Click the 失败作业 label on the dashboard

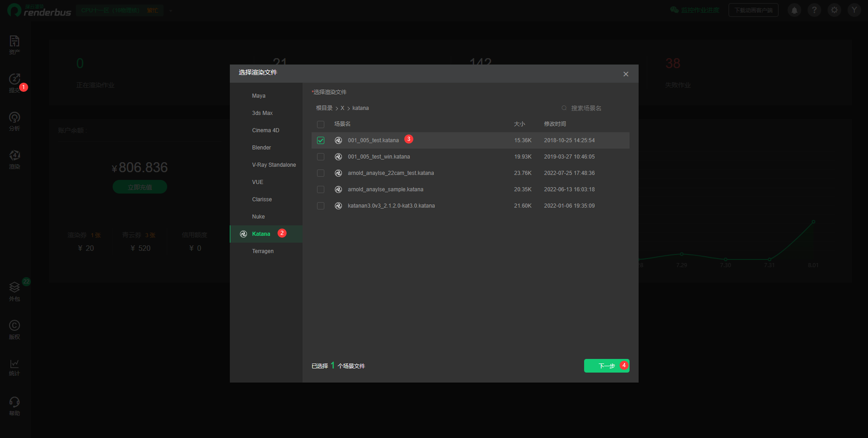click(678, 85)
